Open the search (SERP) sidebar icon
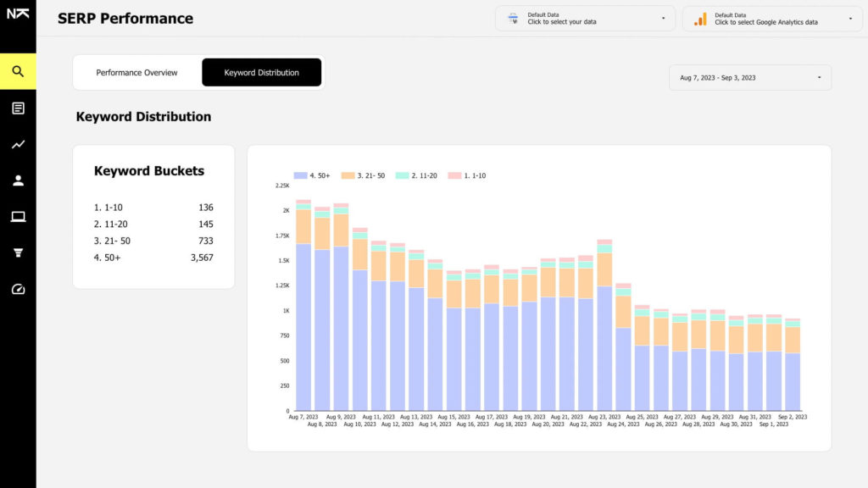 pos(18,71)
